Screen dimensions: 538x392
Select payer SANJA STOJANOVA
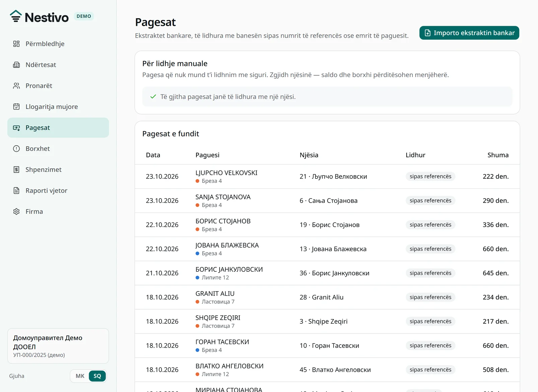tap(223, 197)
